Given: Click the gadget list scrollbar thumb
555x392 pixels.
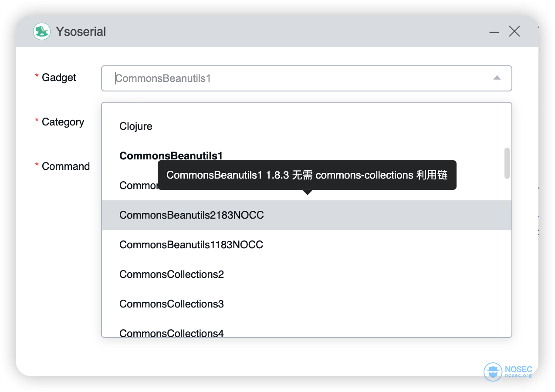Looking at the screenshot, I should point(507,163).
